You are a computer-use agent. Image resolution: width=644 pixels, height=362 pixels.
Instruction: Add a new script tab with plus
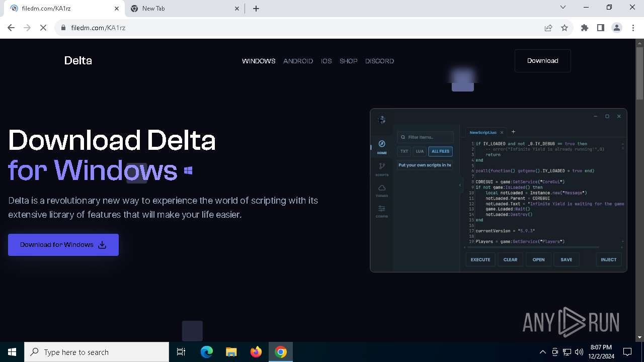tap(513, 132)
